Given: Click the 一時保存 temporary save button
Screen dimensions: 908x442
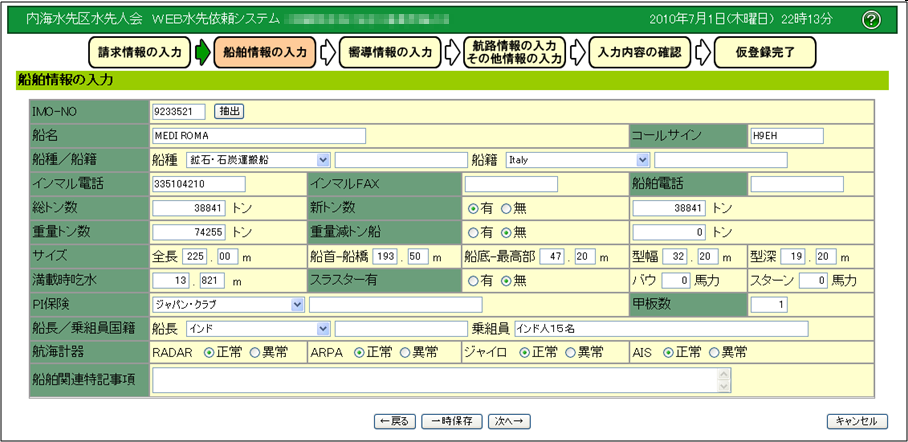Looking at the screenshot, I should (x=452, y=421).
